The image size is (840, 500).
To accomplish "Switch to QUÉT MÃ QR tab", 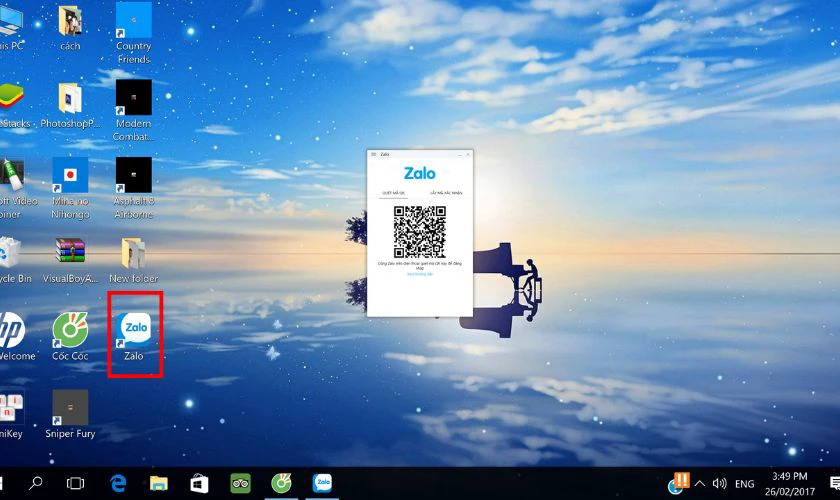I will pyautogui.click(x=395, y=192).
